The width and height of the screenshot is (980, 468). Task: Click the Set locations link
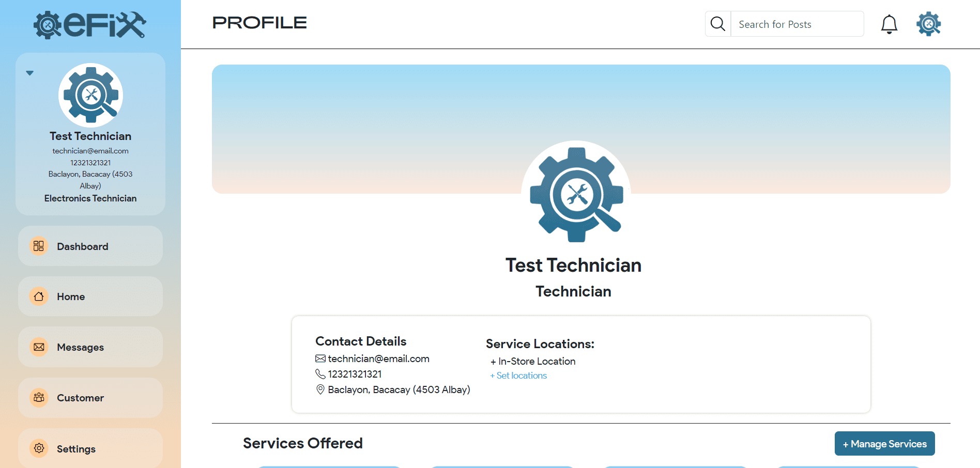point(518,376)
